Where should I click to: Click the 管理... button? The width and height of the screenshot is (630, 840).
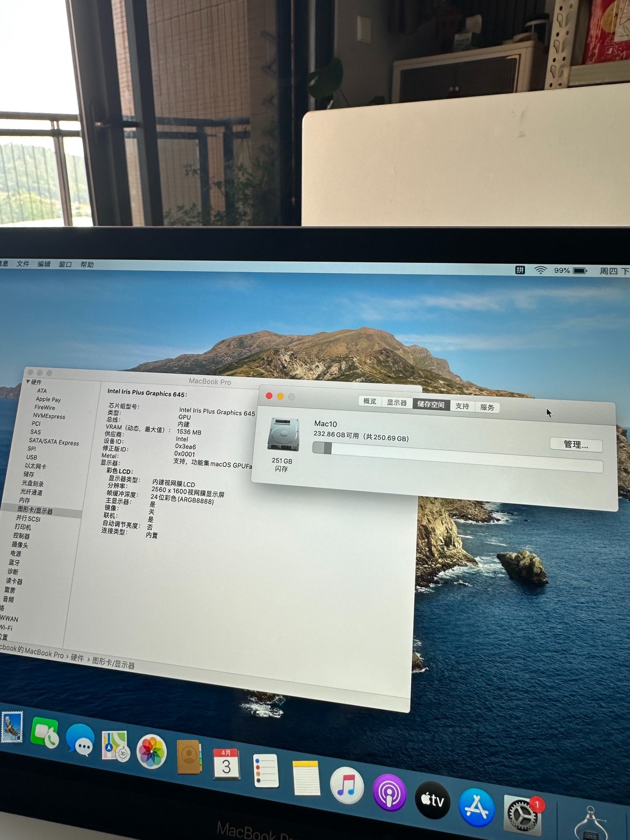coord(576,444)
